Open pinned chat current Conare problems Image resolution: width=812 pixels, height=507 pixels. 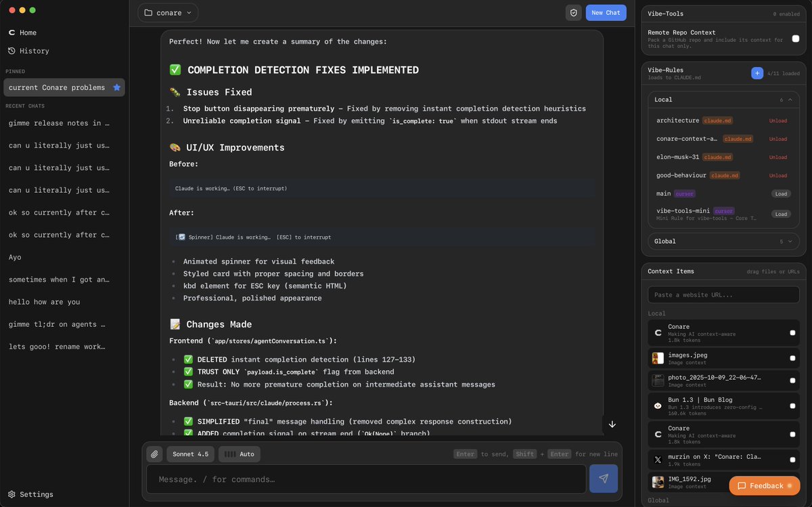[x=64, y=87]
